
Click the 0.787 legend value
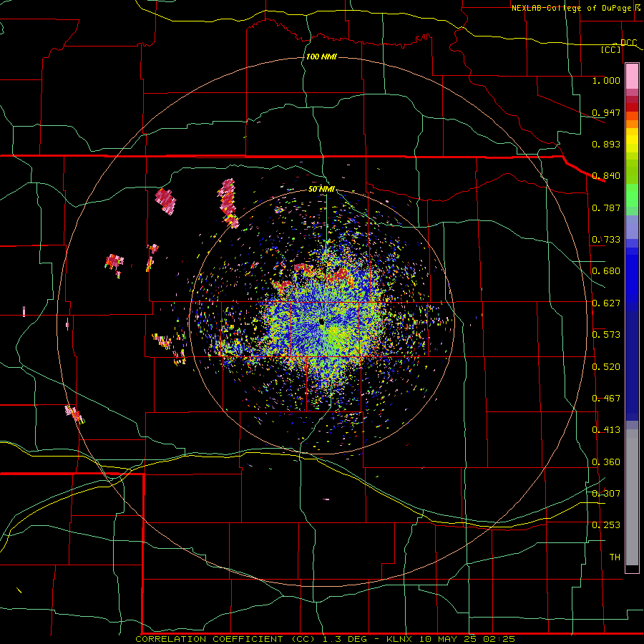(x=606, y=208)
